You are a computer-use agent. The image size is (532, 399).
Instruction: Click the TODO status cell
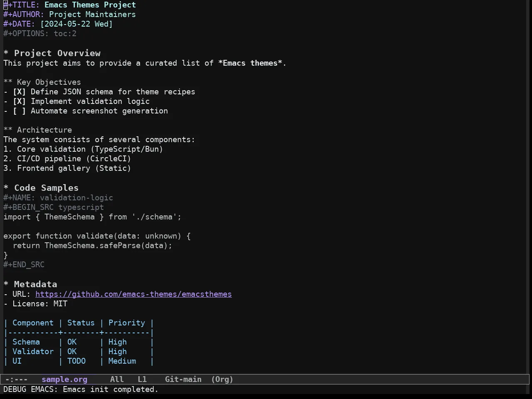pyautogui.click(x=76, y=361)
